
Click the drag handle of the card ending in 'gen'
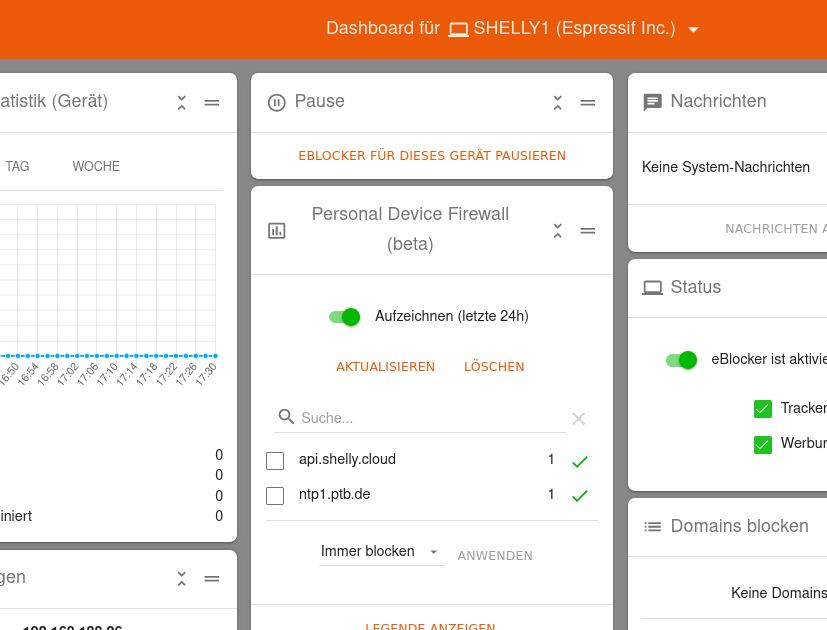211,579
